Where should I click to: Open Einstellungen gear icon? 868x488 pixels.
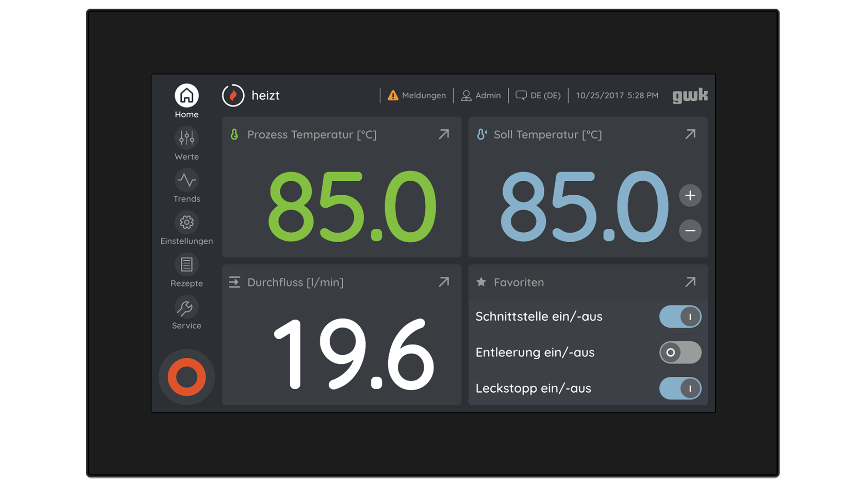click(x=186, y=222)
